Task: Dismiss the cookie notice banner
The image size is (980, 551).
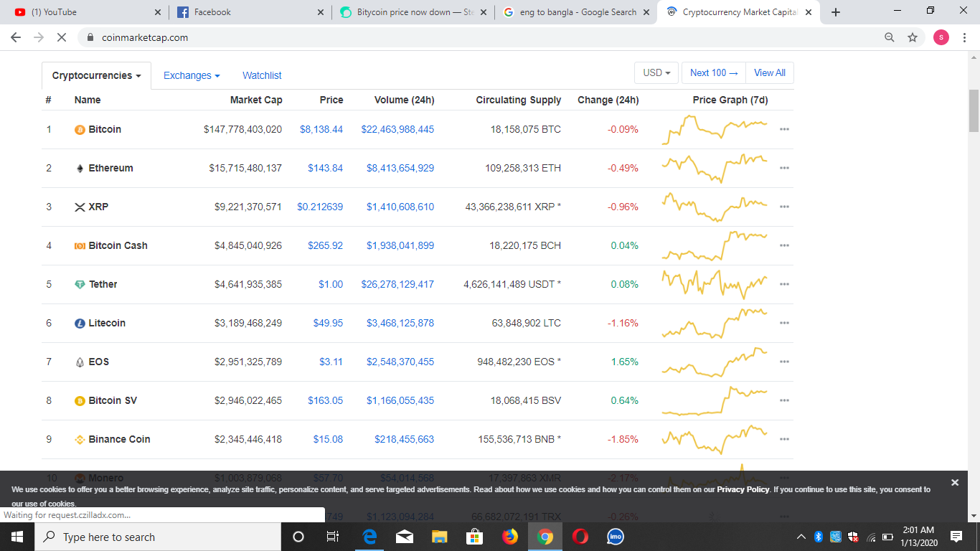Action: (x=955, y=482)
